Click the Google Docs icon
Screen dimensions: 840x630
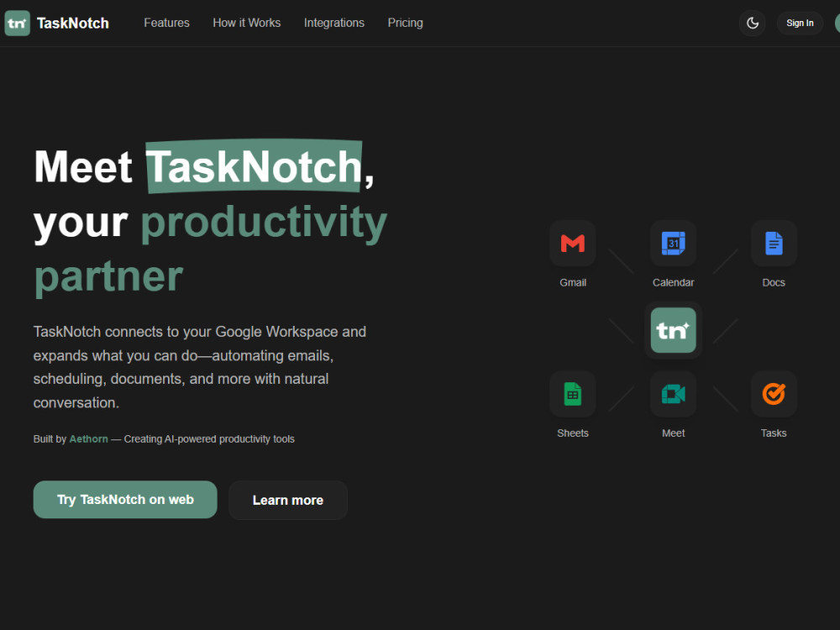[x=774, y=244]
